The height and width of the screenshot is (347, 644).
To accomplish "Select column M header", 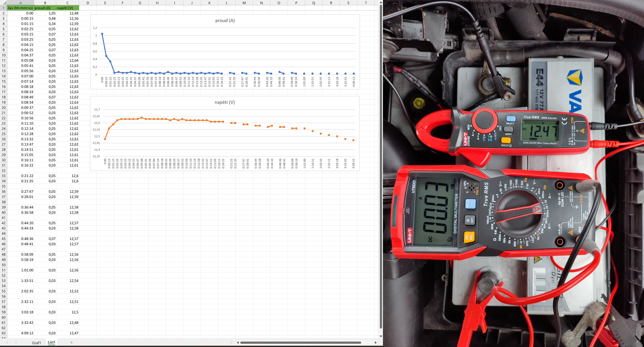I will pos(244,3).
